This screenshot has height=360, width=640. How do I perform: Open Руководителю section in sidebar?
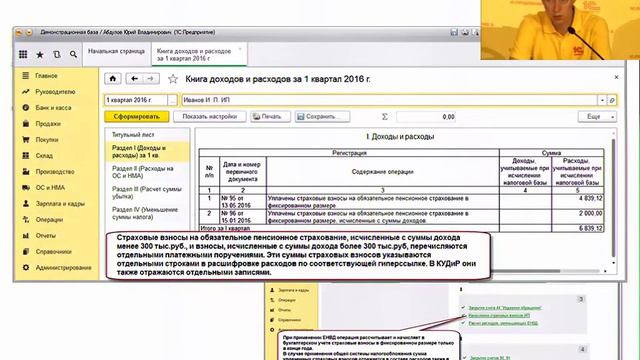pyautogui.click(x=55, y=92)
